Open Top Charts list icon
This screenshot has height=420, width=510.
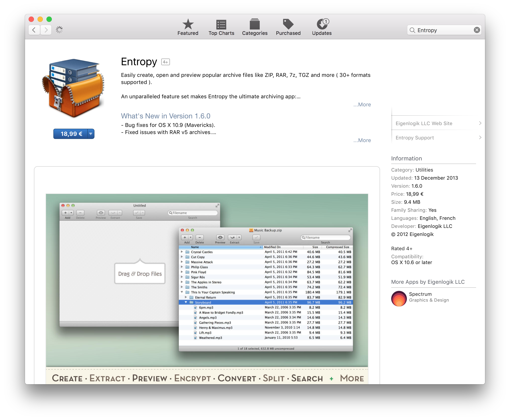[x=221, y=24]
